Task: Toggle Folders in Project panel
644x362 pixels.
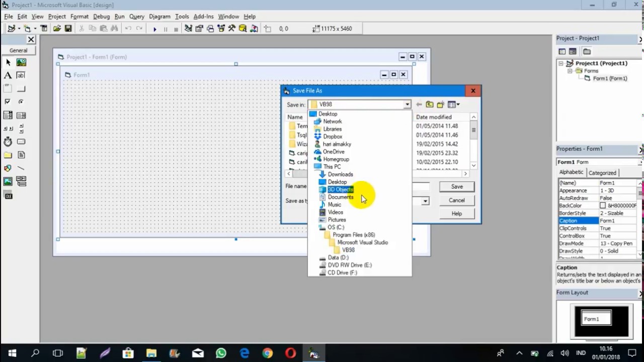Action: [587, 51]
